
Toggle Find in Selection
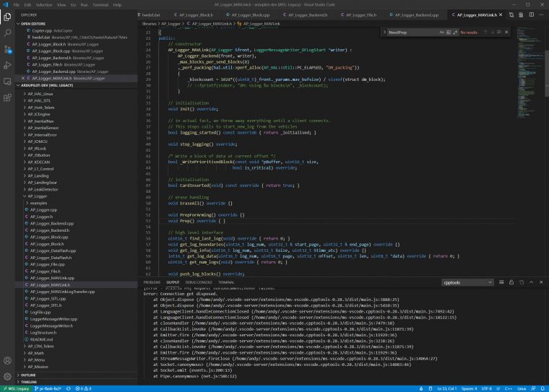(499, 32)
